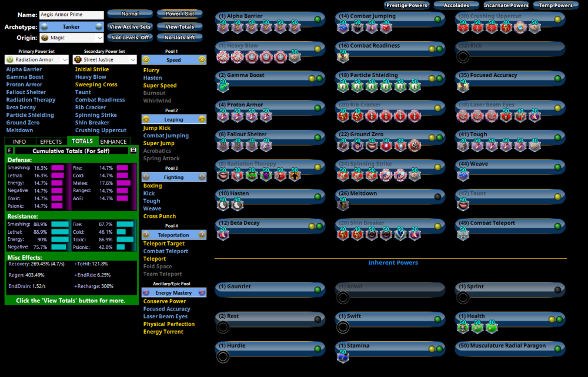The image size is (588, 377).
Task: Click the small F button in the totals header
Action: [10, 151]
